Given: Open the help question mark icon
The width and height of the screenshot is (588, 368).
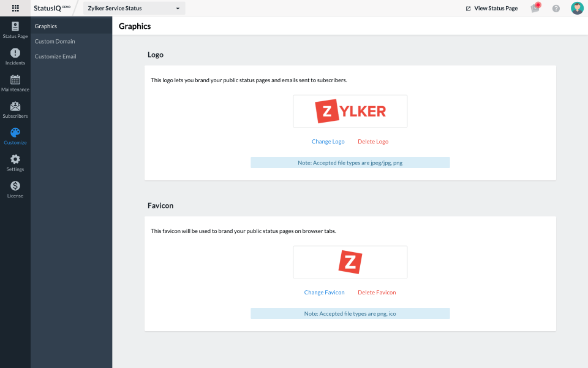Looking at the screenshot, I should click(x=556, y=8).
